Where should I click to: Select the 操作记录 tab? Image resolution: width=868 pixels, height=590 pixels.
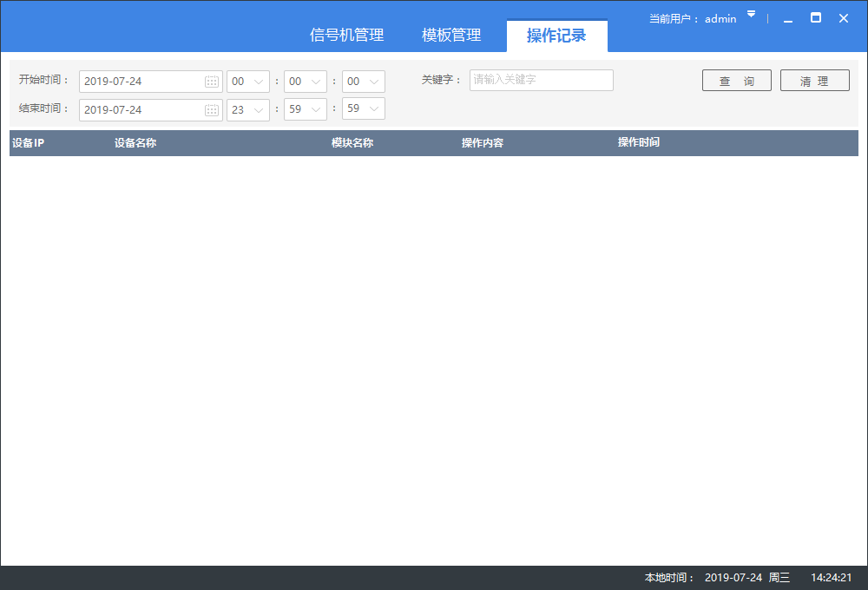[x=556, y=36]
